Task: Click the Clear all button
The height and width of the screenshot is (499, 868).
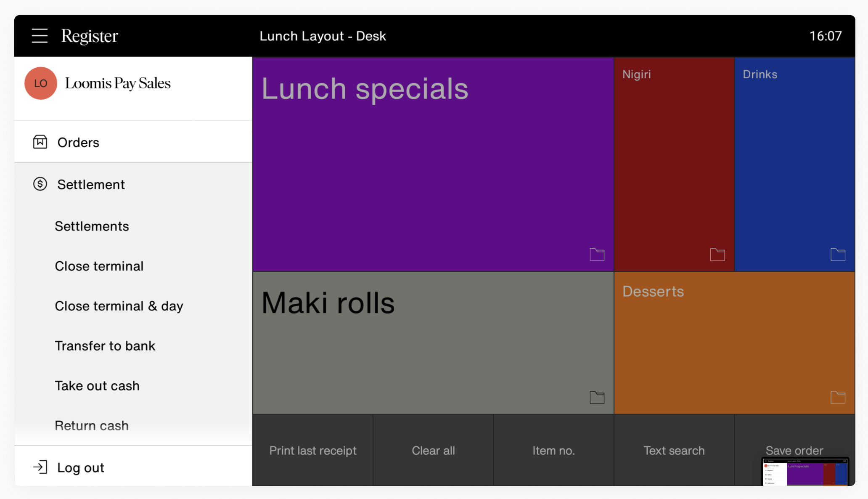Action: (x=433, y=451)
